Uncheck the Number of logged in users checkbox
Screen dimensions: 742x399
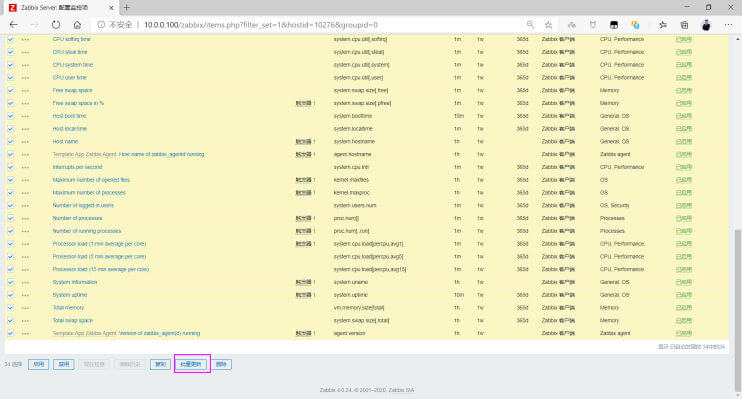click(x=10, y=205)
